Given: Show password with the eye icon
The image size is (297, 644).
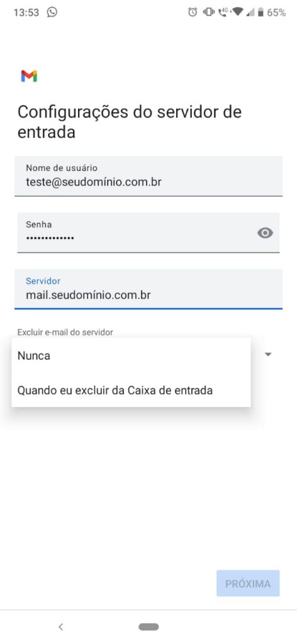Looking at the screenshot, I should pos(265,233).
